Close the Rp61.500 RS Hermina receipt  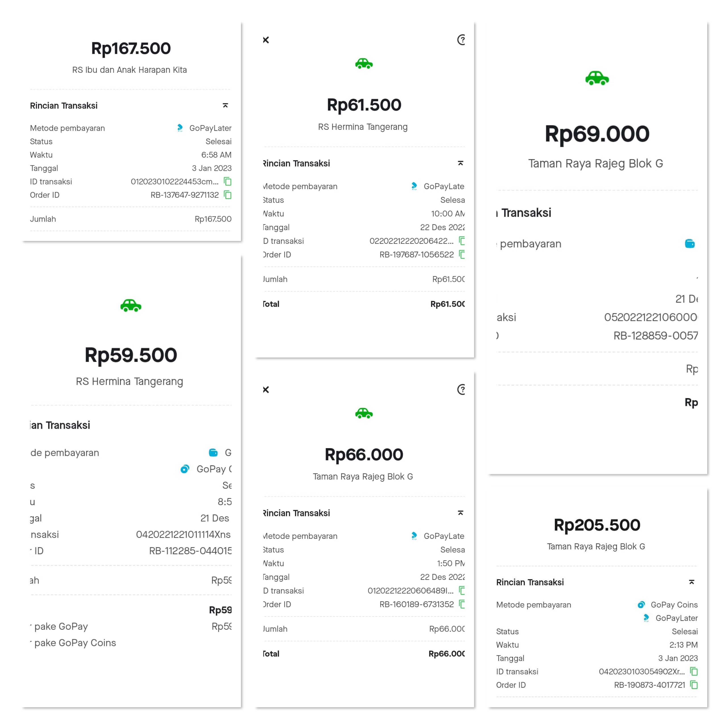pos(266,39)
